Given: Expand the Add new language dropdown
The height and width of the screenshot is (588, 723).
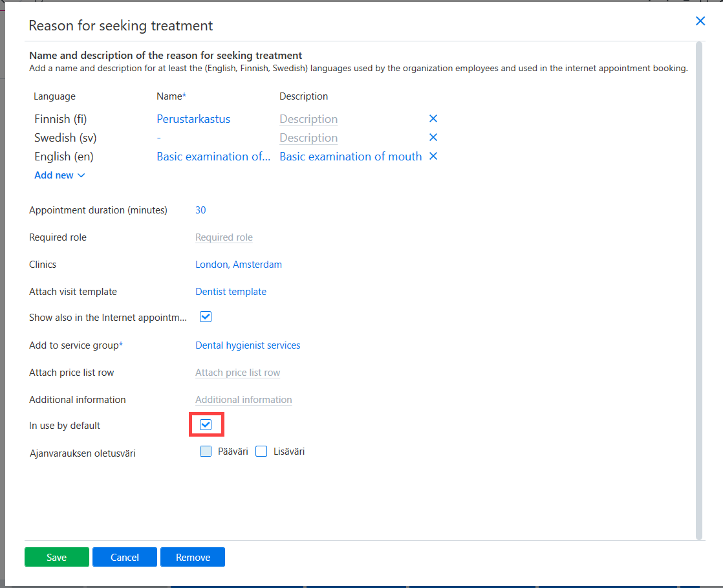Looking at the screenshot, I should 59,175.
